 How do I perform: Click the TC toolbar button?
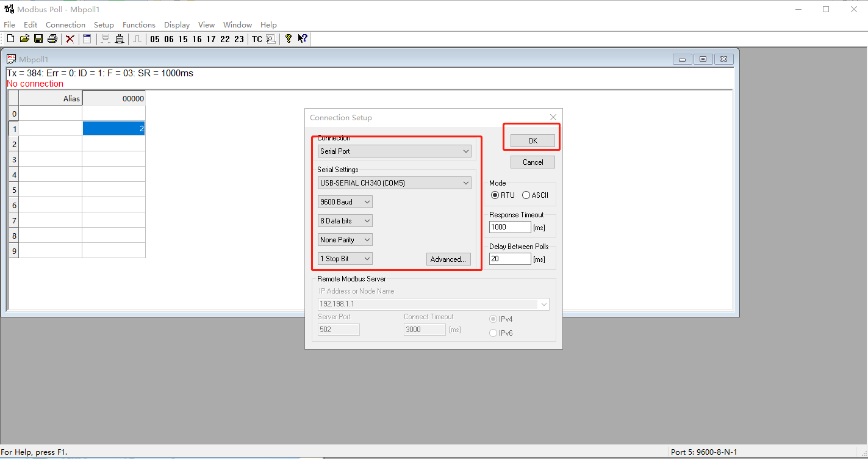[257, 39]
